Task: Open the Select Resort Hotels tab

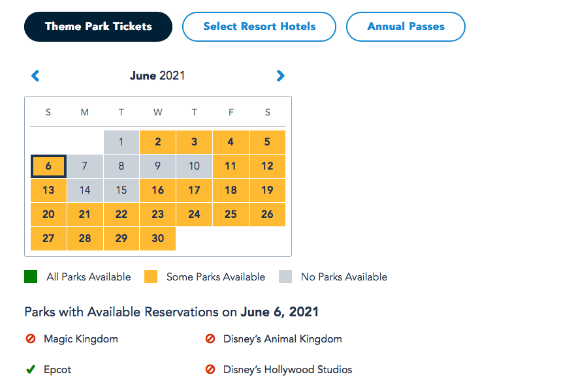Action: [x=259, y=27]
